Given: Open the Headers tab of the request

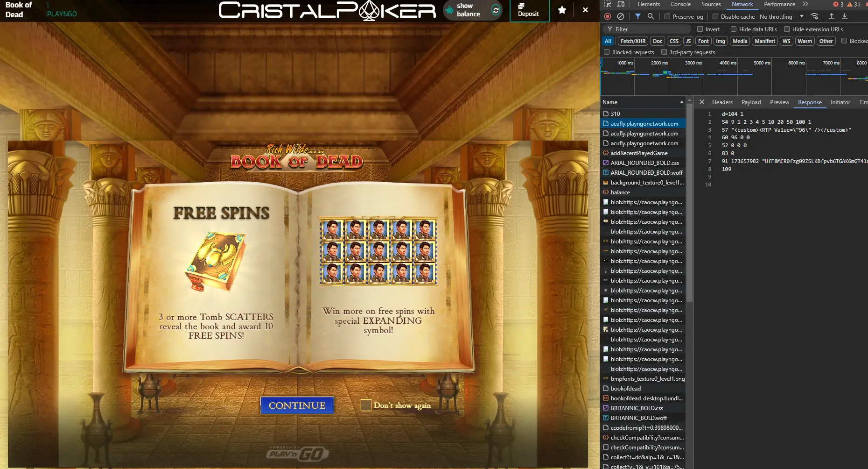Looking at the screenshot, I should coord(722,102).
